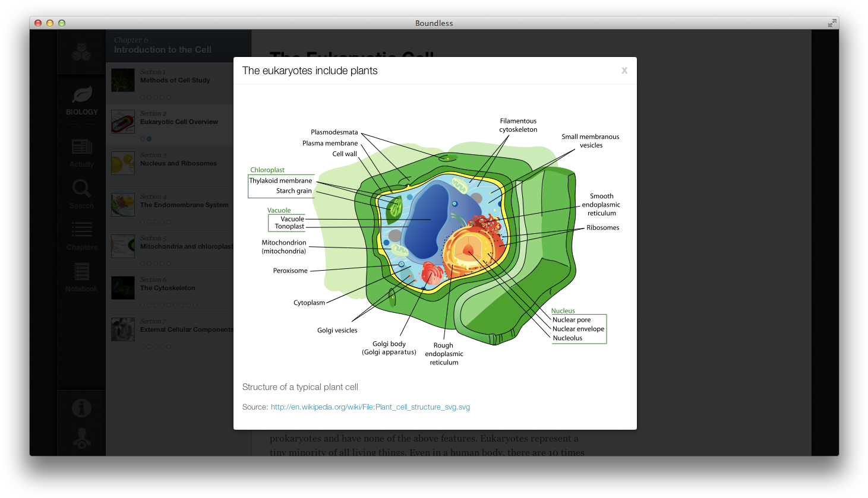
Task: Open the Activity panel icon
Action: [x=81, y=148]
